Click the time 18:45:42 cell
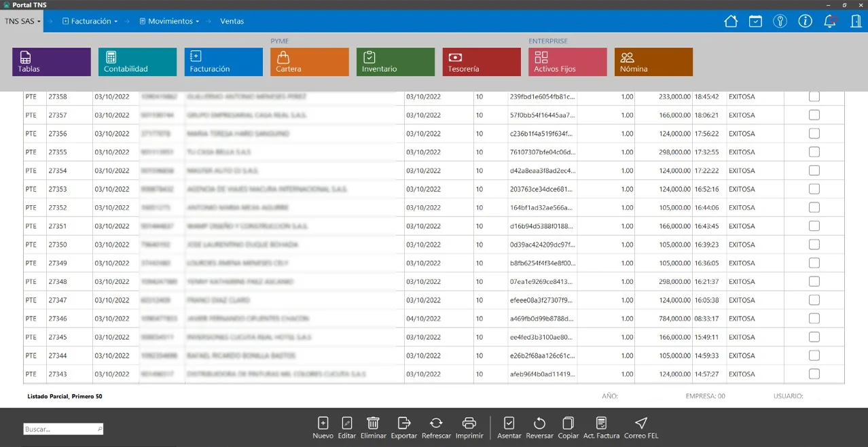868x447 pixels. (x=709, y=96)
